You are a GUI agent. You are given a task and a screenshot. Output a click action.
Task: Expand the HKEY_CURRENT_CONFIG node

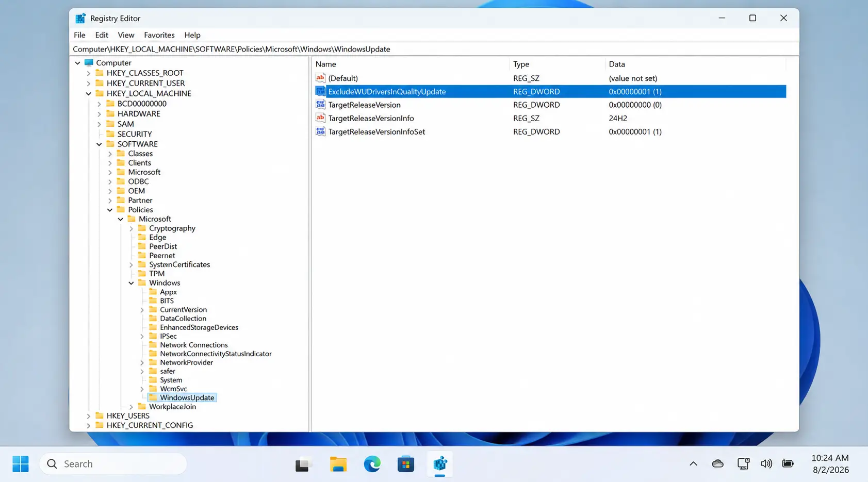(x=89, y=425)
